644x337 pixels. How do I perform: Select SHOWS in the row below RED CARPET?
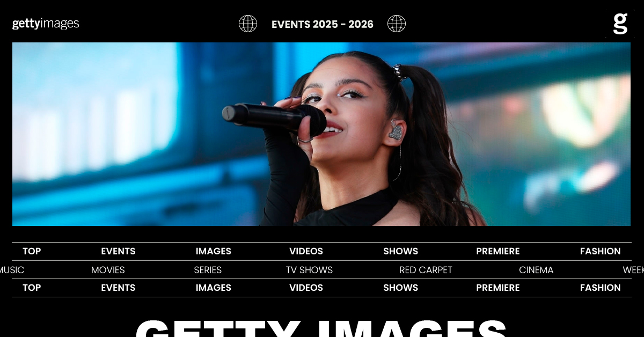[x=400, y=288]
